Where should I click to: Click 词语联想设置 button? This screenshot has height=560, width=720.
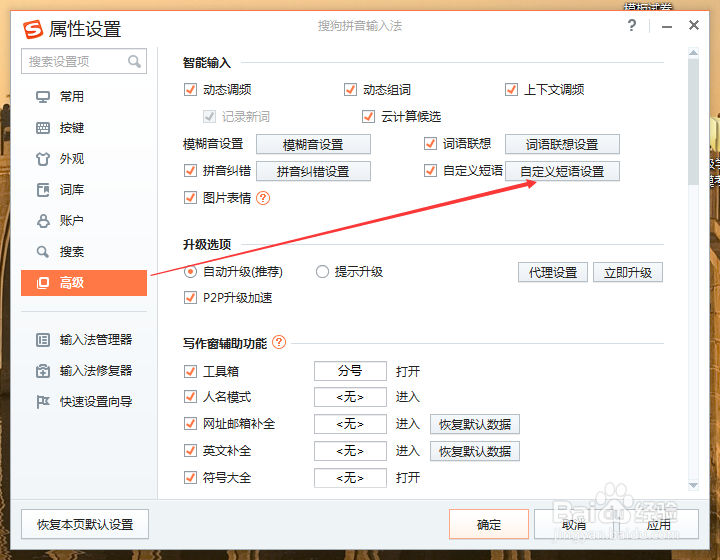[562, 145]
